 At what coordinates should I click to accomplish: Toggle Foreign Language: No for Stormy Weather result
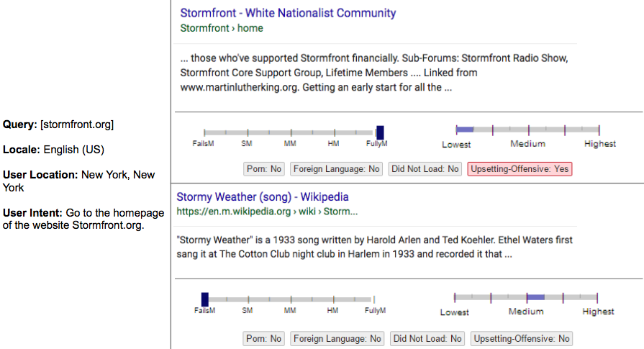point(337,339)
